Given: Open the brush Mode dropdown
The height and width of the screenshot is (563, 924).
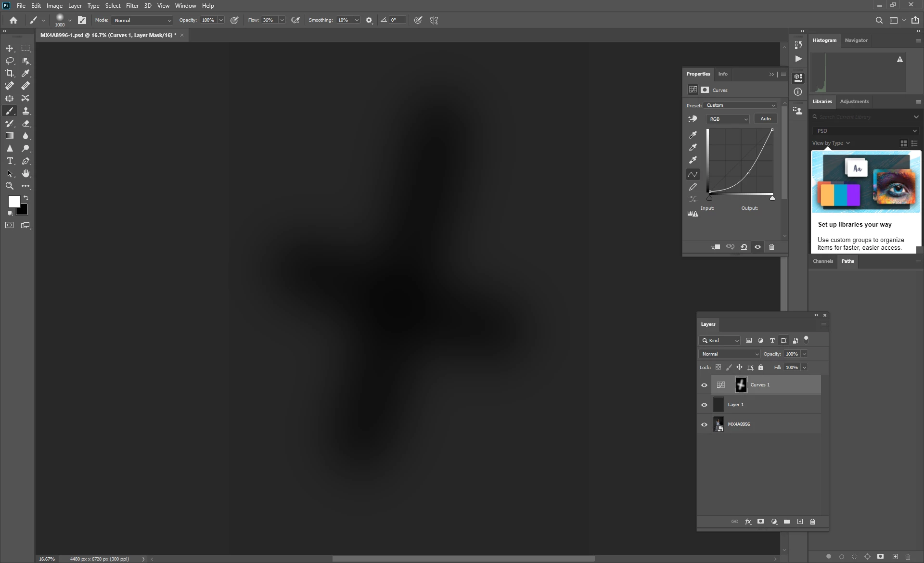Looking at the screenshot, I should click(142, 20).
